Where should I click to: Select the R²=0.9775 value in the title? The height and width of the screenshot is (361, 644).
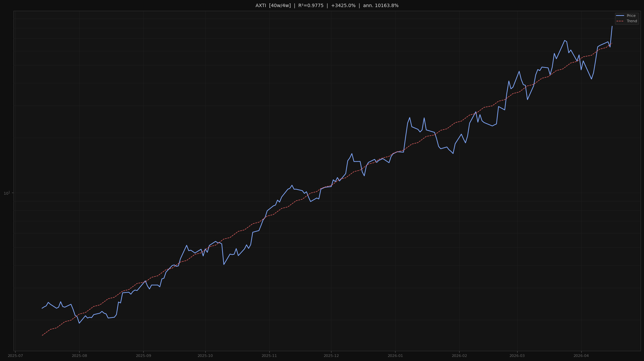(311, 6)
